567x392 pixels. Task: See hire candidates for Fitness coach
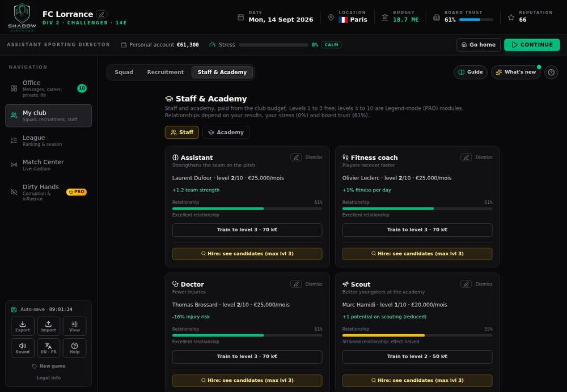click(417, 254)
